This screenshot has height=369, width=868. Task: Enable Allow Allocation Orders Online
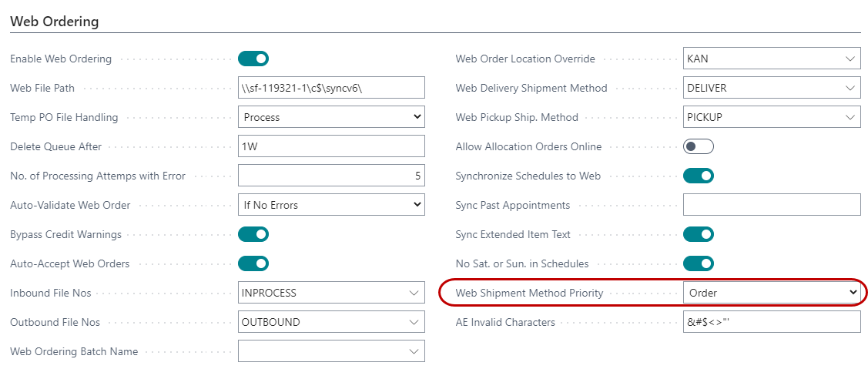click(699, 146)
